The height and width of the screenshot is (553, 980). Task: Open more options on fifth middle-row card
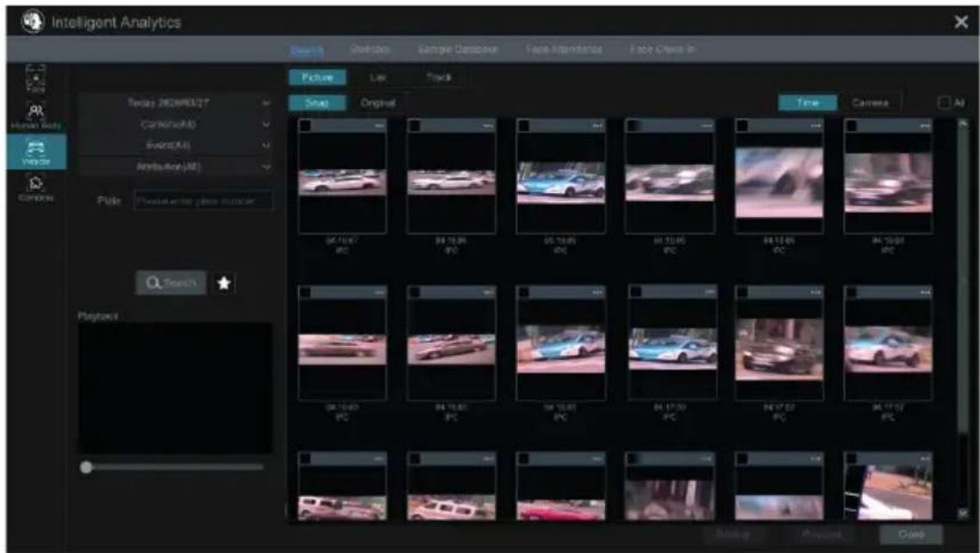click(x=815, y=292)
